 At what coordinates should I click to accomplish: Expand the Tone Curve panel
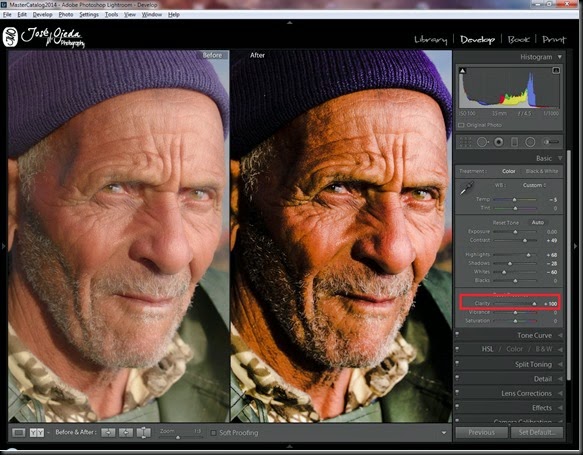pyautogui.click(x=560, y=335)
